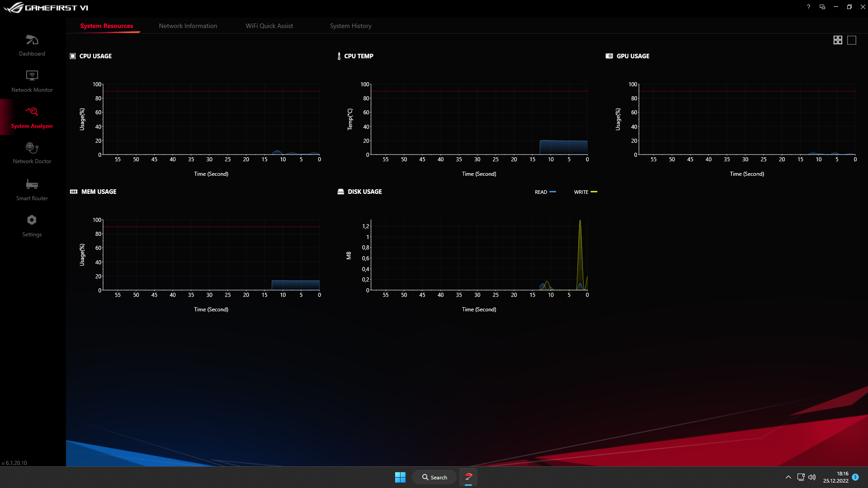The height and width of the screenshot is (488, 868).
Task: Toggle WRITE disk usage visibility
Action: pyautogui.click(x=585, y=191)
